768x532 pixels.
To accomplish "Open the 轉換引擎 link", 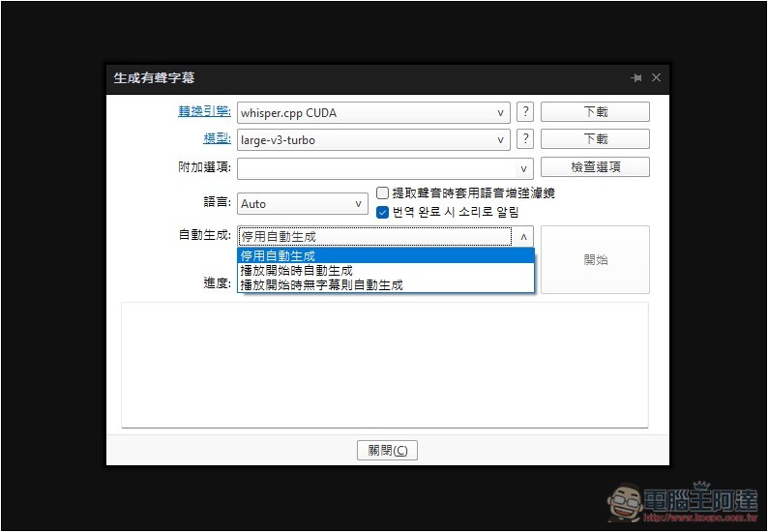I will [x=204, y=111].
